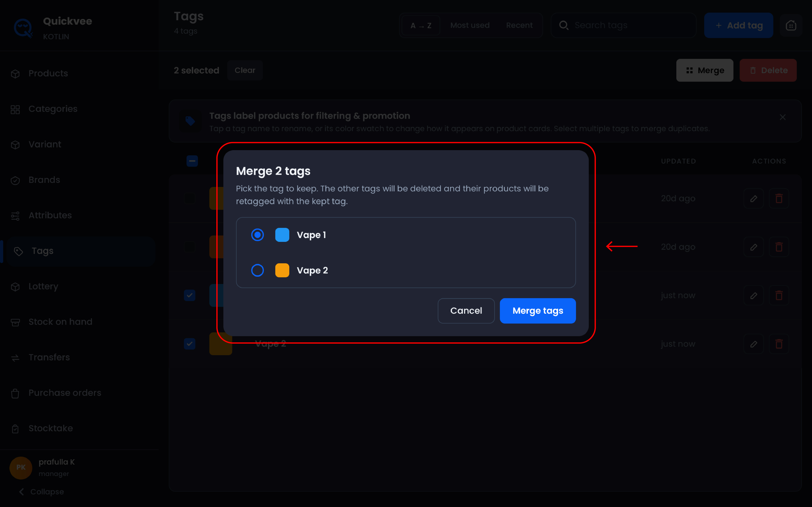
Task: Edit the Vape 2 row tag
Action: point(754,344)
